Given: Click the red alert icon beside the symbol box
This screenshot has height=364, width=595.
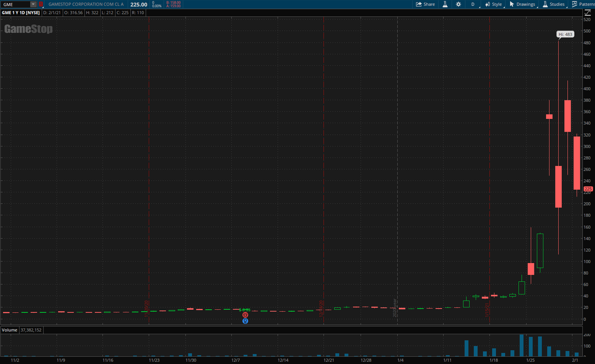Looking at the screenshot, I should [41, 4].
